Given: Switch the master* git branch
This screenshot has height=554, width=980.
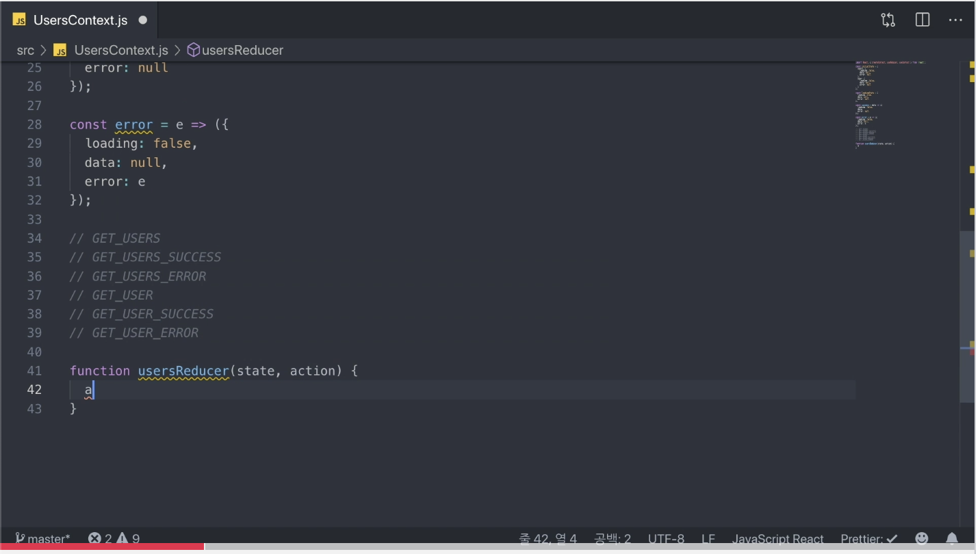Looking at the screenshot, I should 42,539.
